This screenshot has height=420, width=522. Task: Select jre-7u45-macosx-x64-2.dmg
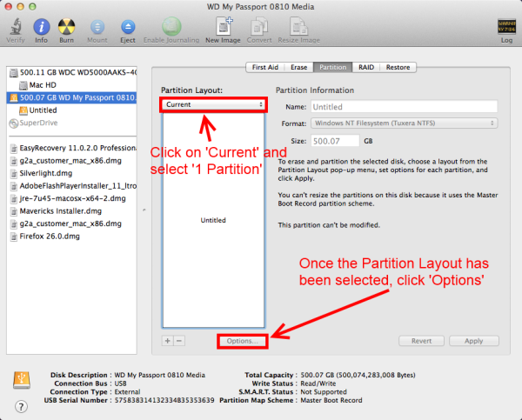pyautogui.click(x=71, y=198)
